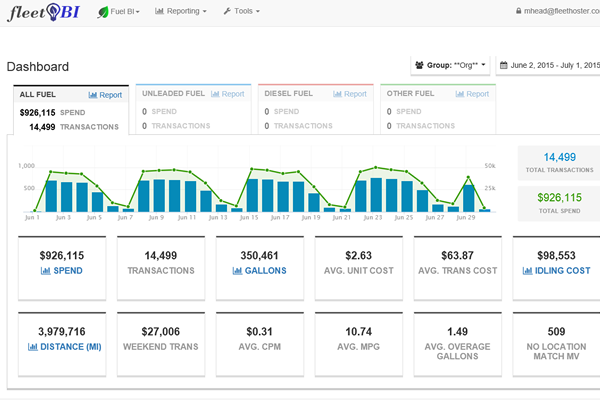Click the group people icon
Viewport: 600px width, 400px height.
[x=419, y=65]
